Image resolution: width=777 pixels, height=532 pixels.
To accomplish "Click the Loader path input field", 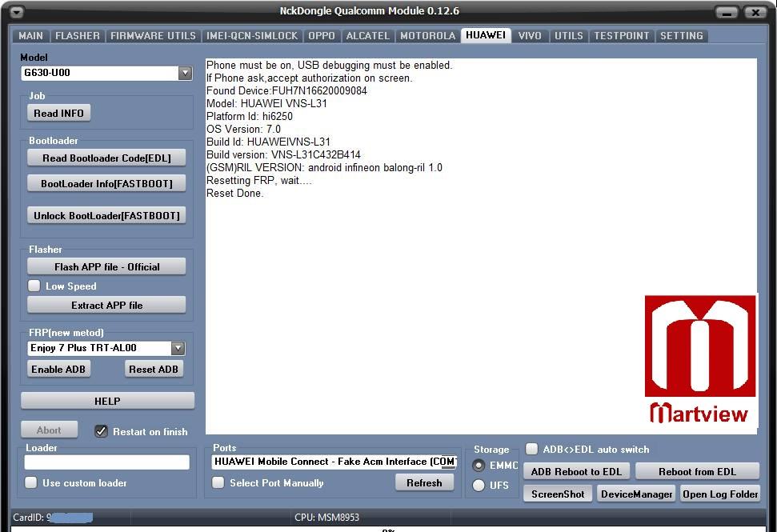I will point(107,462).
